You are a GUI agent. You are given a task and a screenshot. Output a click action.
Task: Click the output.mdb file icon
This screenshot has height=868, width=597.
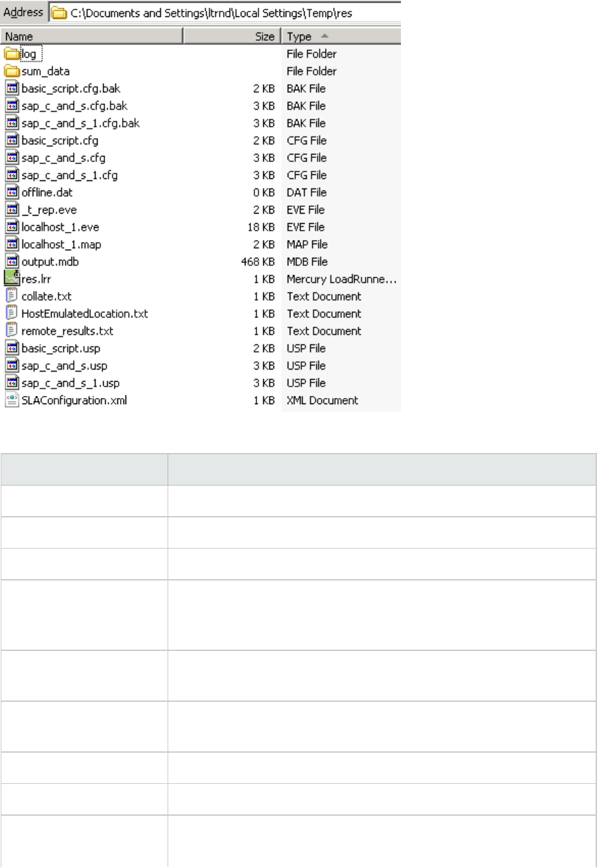pos(12,262)
